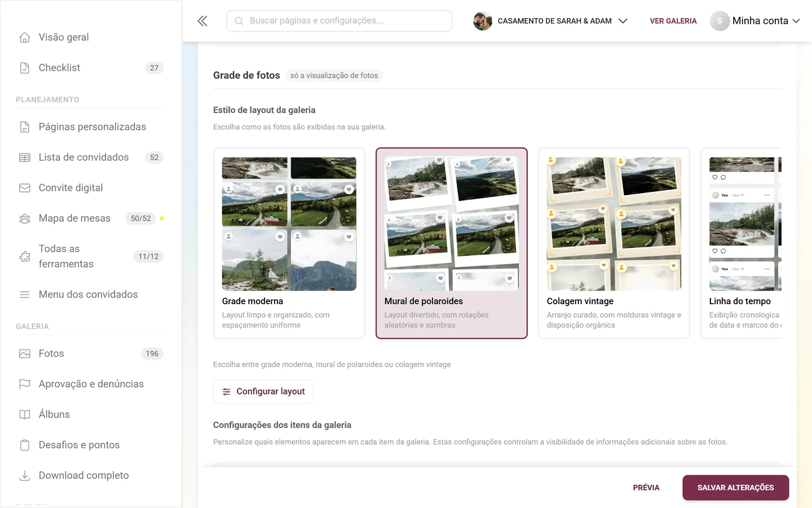Viewport: 812px width, 508px height.
Task: Click the 27 badge beside Checklist
Action: (155, 68)
